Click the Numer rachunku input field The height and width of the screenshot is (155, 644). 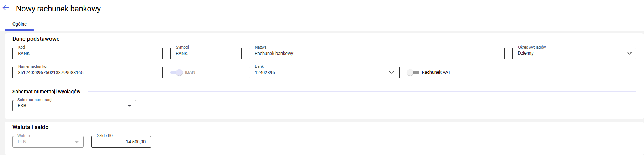coord(87,73)
